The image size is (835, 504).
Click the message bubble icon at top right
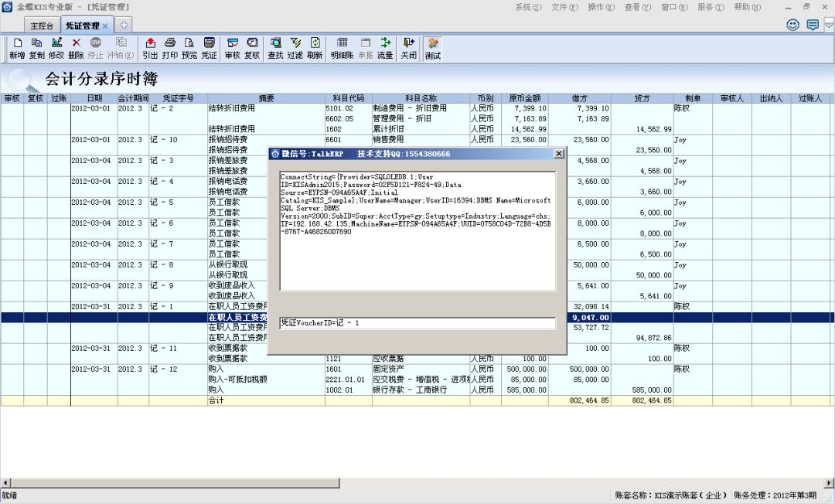(813, 25)
